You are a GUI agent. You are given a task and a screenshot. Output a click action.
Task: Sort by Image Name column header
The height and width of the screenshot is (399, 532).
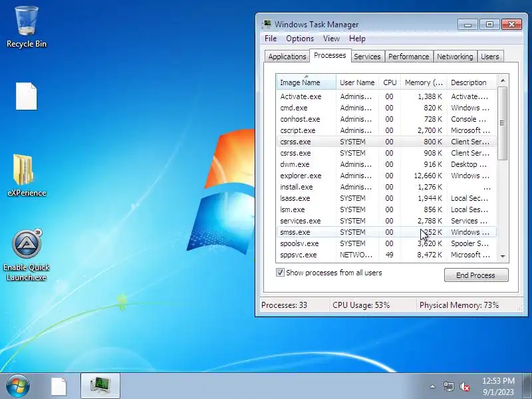tap(306, 82)
